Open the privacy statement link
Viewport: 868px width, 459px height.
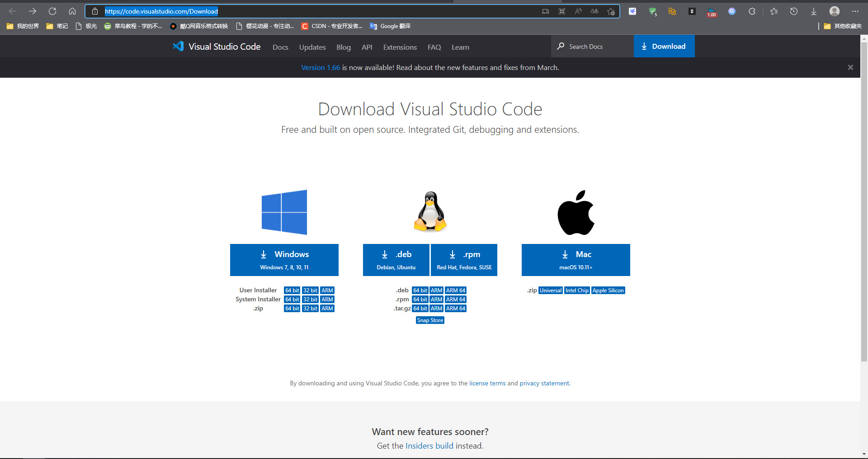544,383
